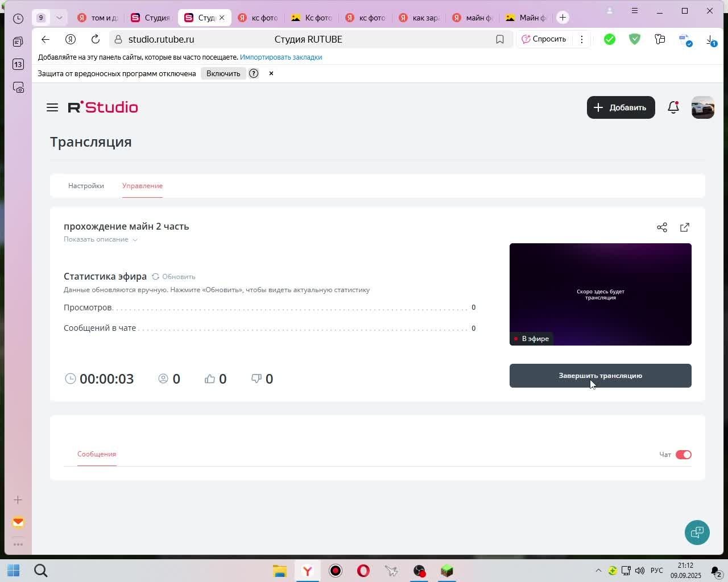This screenshot has width=728, height=582.
Task: Open the extensions collections icon
Action: point(660,39)
